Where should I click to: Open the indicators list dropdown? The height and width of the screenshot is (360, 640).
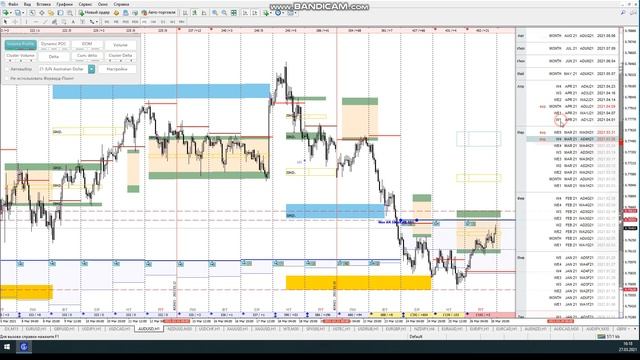267,13
